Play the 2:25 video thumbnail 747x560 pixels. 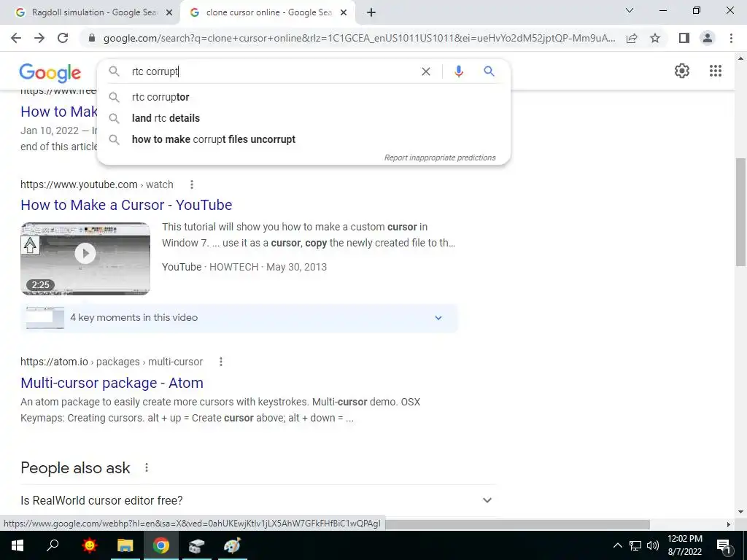[x=85, y=259]
